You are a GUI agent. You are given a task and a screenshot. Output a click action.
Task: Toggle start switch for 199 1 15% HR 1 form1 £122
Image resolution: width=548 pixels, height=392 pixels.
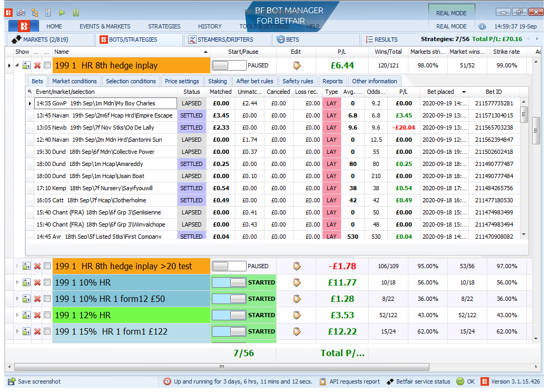coord(229,331)
